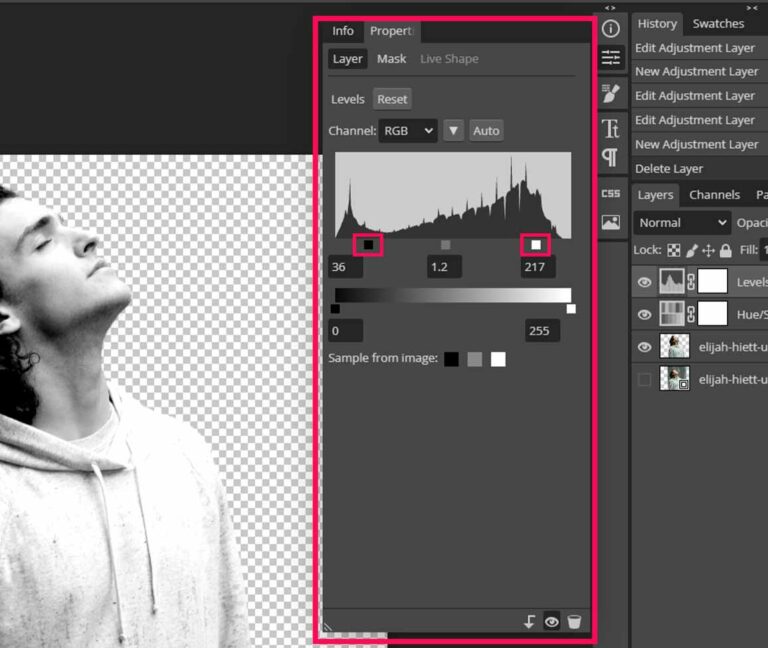
Task: Click the black output level handle
Action: [x=335, y=309]
